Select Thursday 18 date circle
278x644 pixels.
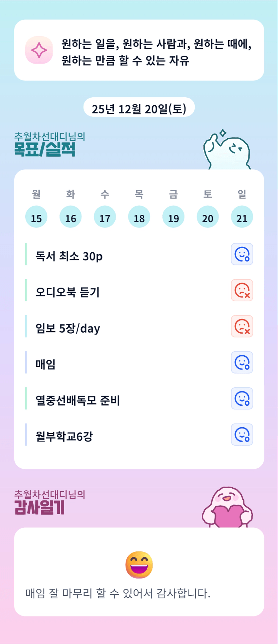click(139, 217)
